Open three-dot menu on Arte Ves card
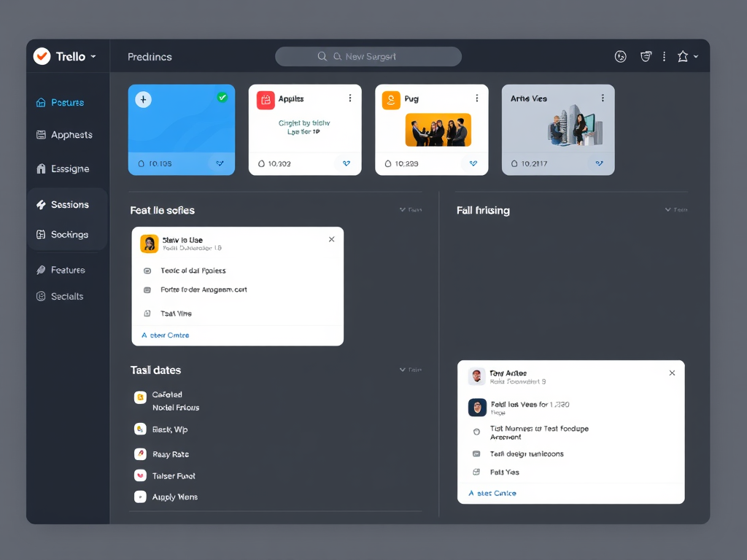Screen dimensions: 747x560 [603, 98]
